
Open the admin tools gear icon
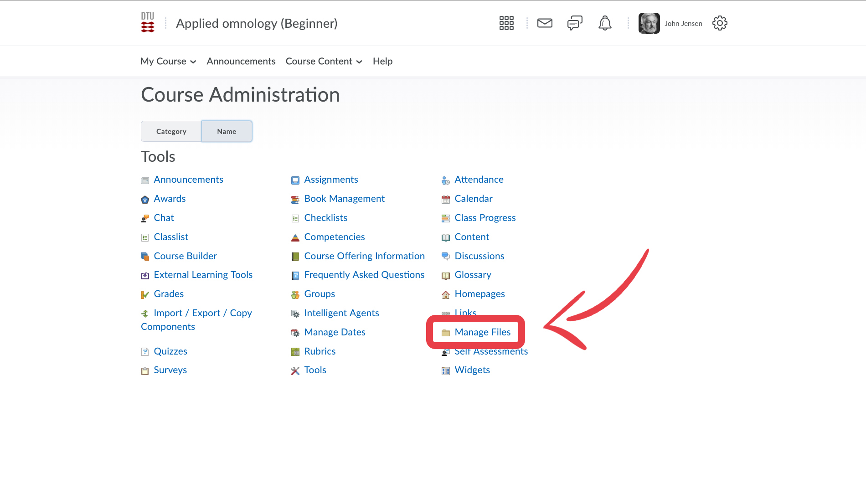pyautogui.click(x=720, y=23)
